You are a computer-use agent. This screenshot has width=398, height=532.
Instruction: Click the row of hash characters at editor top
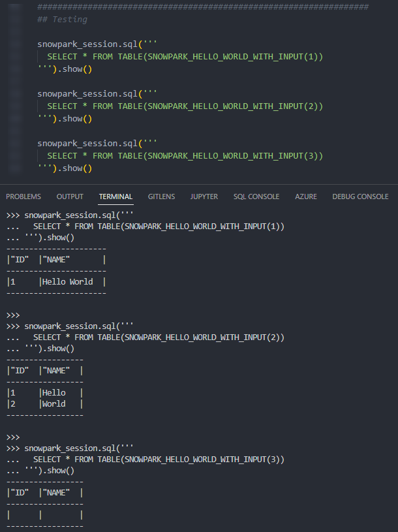(x=203, y=7)
